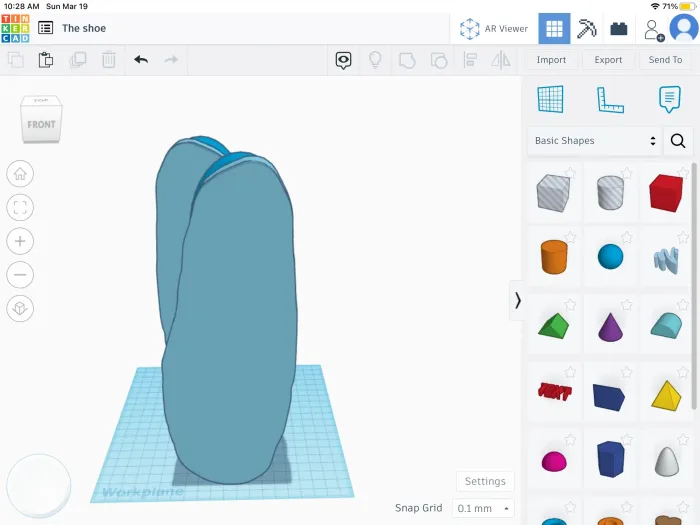This screenshot has height=525, width=700.
Task: Pick the dark blue Wedge shape
Action: 609,396
